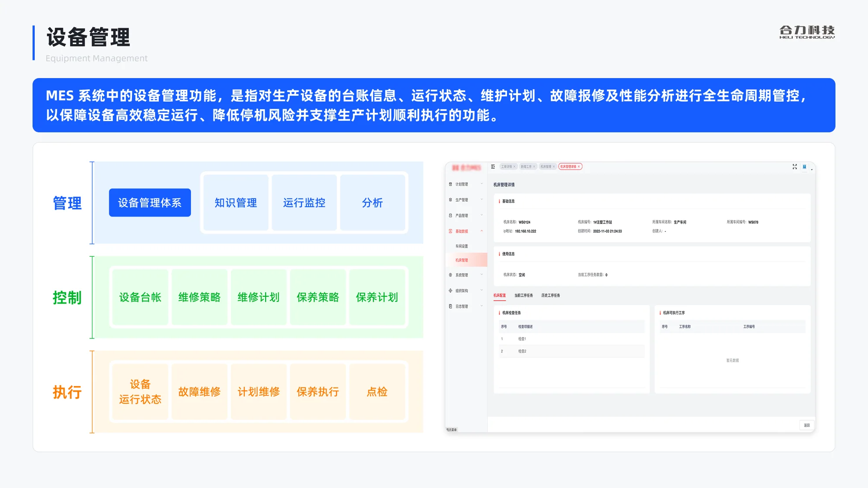
Task: Click the 分析 box
Action: click(372, 203)
